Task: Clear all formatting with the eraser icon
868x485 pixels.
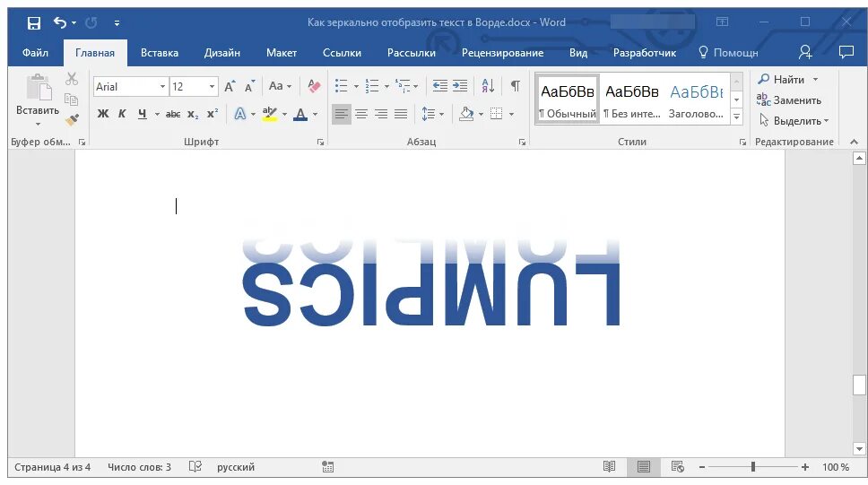Action: click(x=314, y=86)
